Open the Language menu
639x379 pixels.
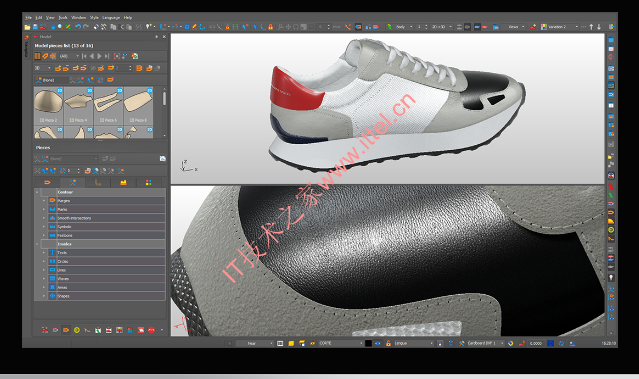pyautogui.click(x=111, y=18)
